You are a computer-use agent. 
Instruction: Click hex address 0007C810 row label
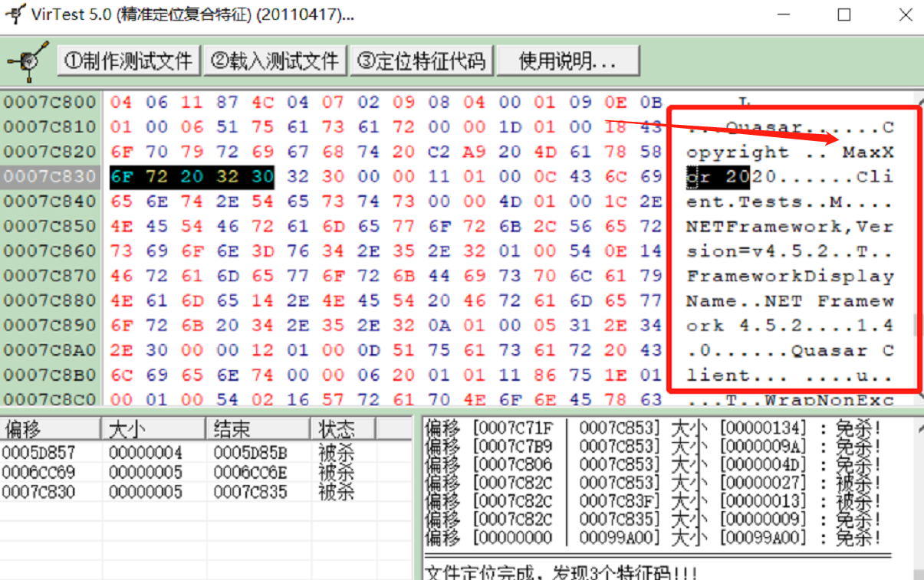tap(51, 126)
